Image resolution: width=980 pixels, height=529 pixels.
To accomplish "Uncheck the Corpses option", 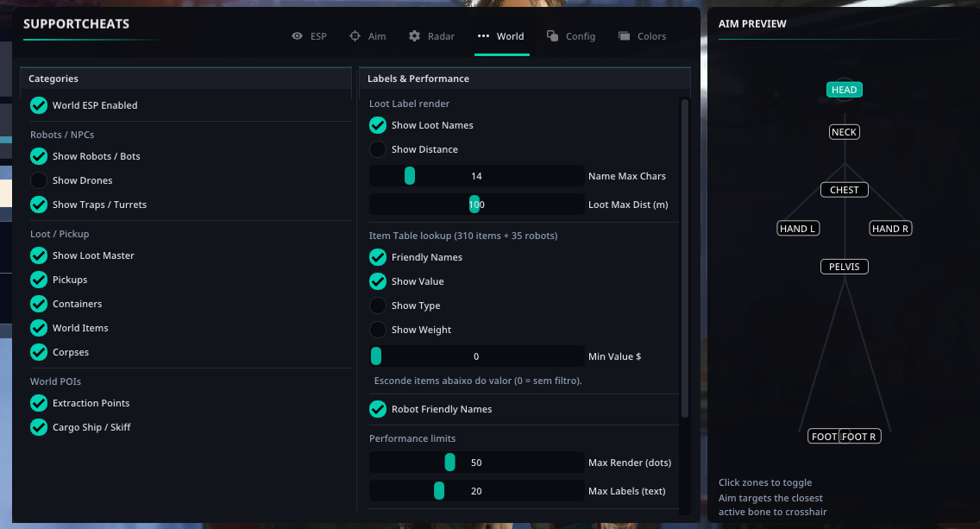I will point(39,352).
